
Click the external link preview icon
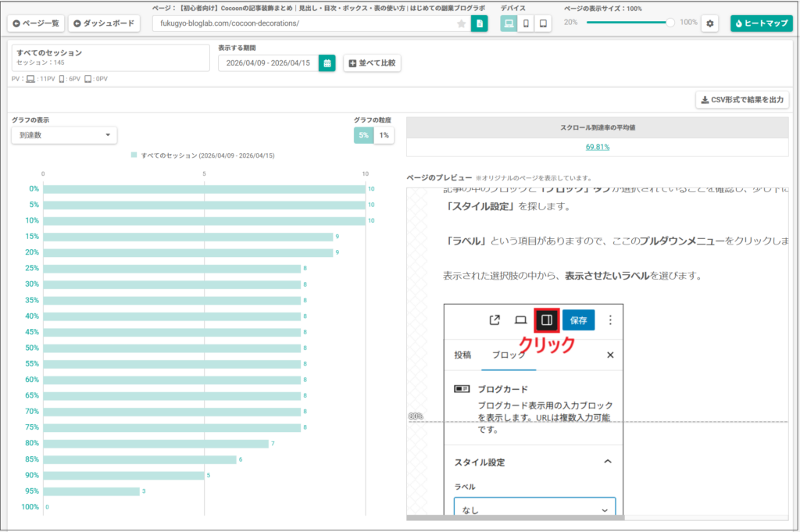click(x=495, y=320)
